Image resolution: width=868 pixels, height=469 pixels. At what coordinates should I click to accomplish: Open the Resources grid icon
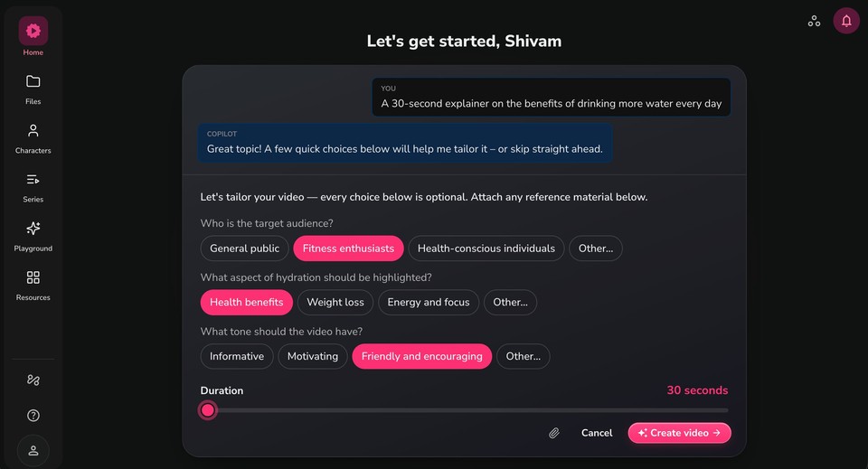pyautogui.click(x=33, y=277)
